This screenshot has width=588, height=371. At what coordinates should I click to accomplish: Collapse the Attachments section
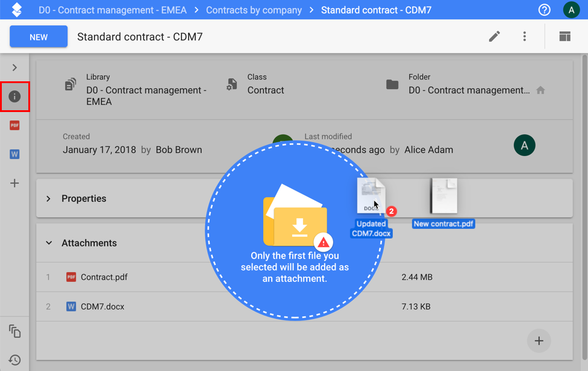(49, 243)
